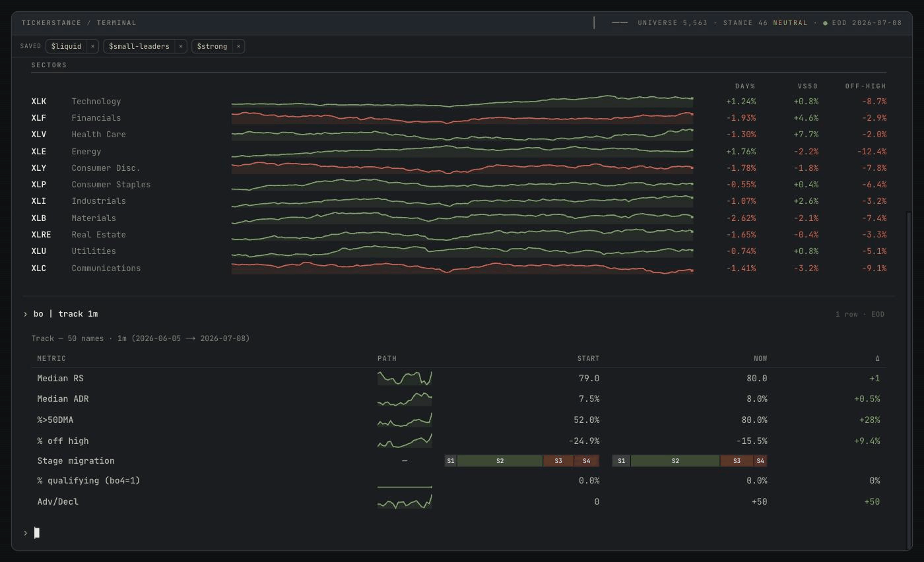The height and width of the screenshot is (562, 924).
Task: Click the Adv/Decl path sparkline
Action: point(405,502)
